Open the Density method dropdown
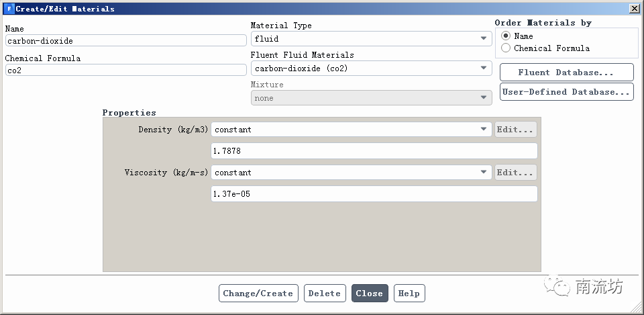This screenshot has width=644, height=315. coord(351,129)
